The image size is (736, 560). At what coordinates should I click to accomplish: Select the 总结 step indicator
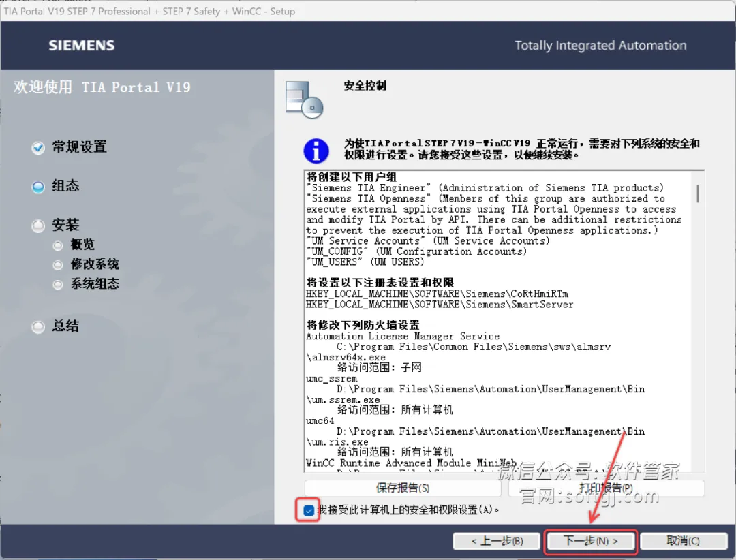click(x=38, y=327)
